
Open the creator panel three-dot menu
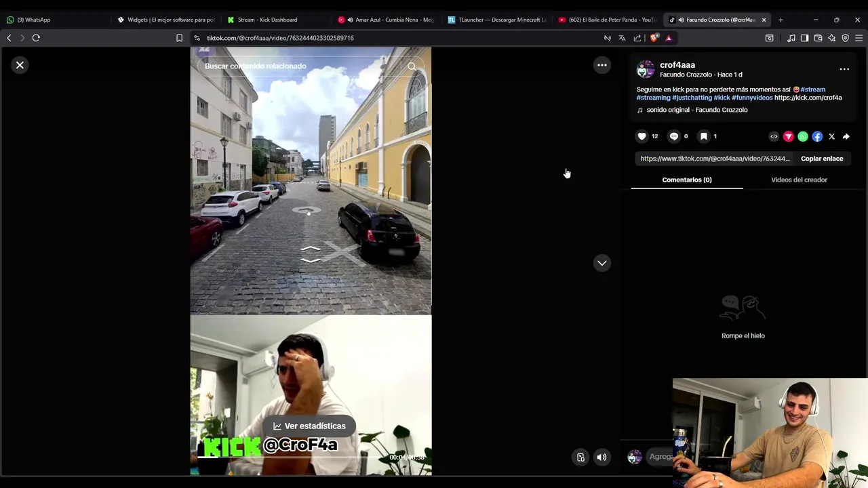click(844, 69)
